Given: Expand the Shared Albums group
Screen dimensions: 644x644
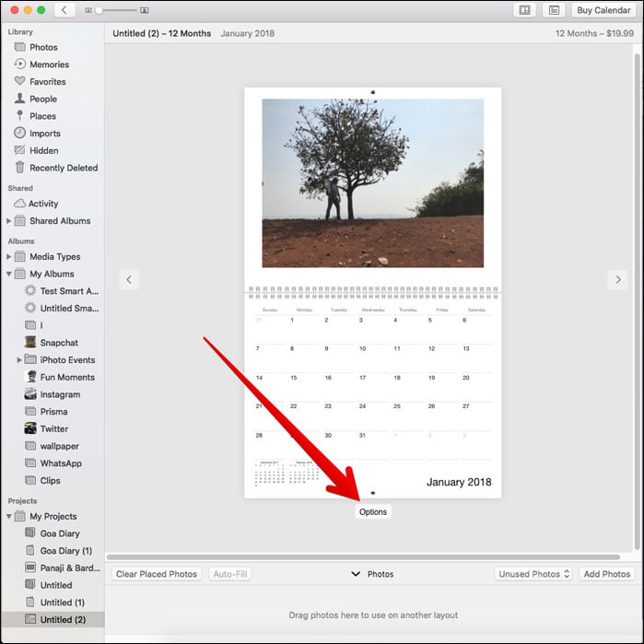Looking at the screenshot, I should tap(8, 221).
